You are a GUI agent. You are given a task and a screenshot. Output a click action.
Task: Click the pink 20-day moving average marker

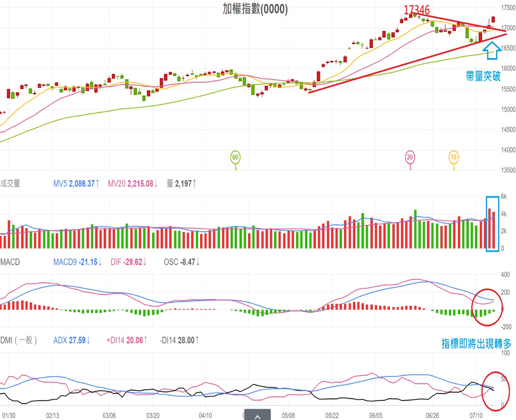(409, 158)
